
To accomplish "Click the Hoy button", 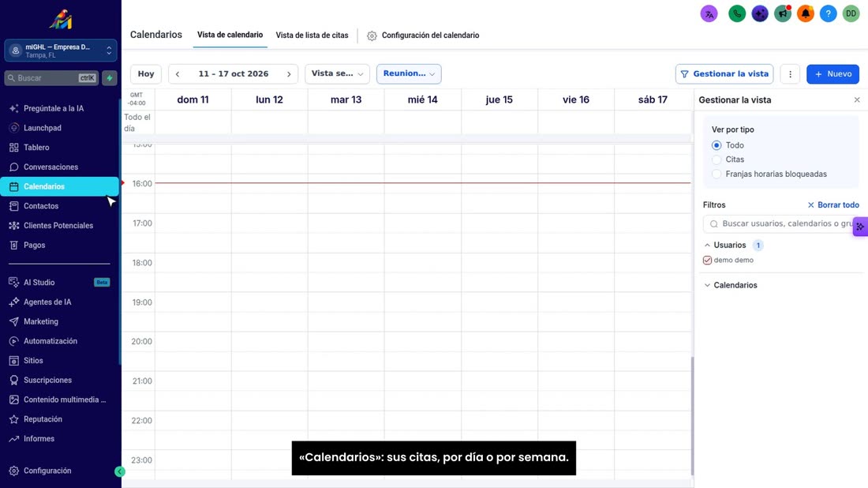I will point(146,74).
